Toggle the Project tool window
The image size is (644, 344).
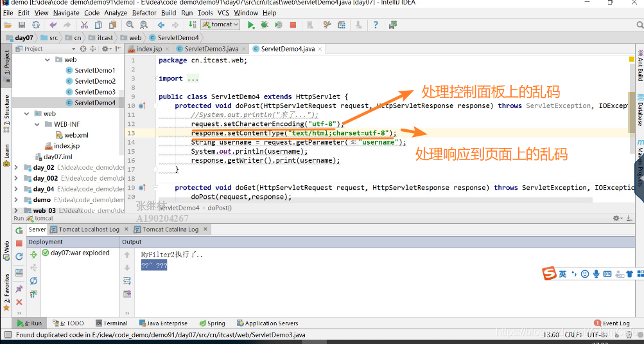[x=6, y=65]
